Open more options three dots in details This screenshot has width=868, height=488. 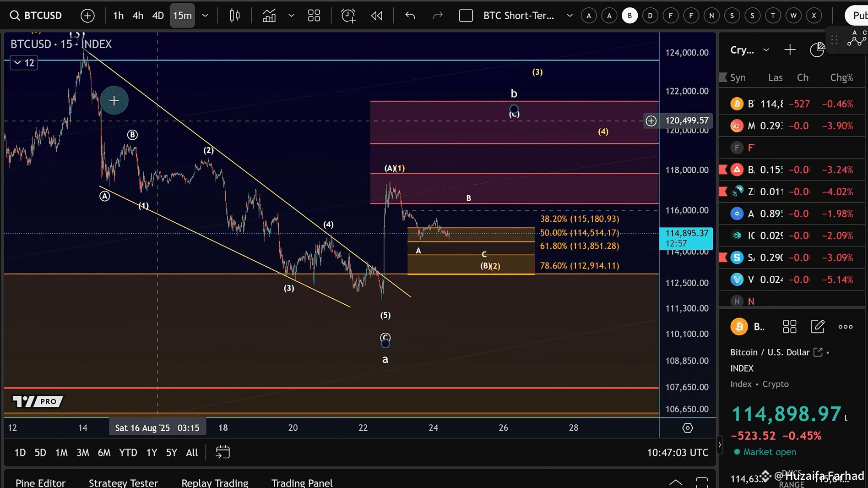[x=846, y=327]
